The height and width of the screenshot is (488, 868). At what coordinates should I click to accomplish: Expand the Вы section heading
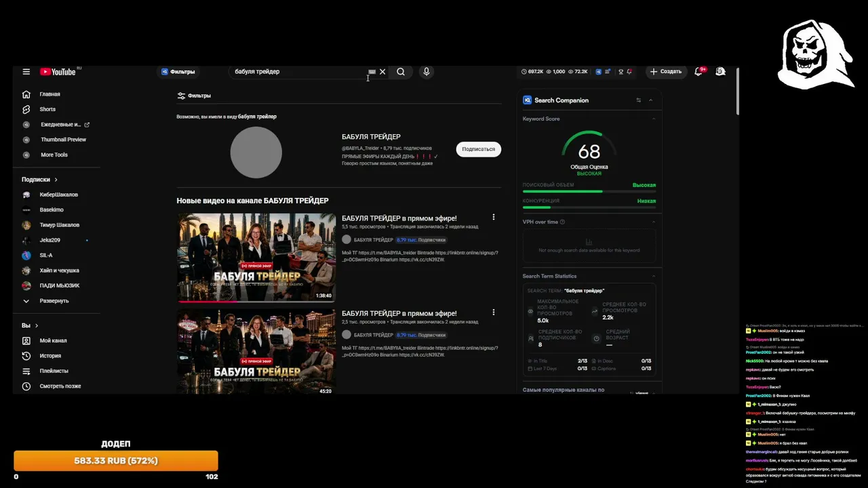(30, 326)
